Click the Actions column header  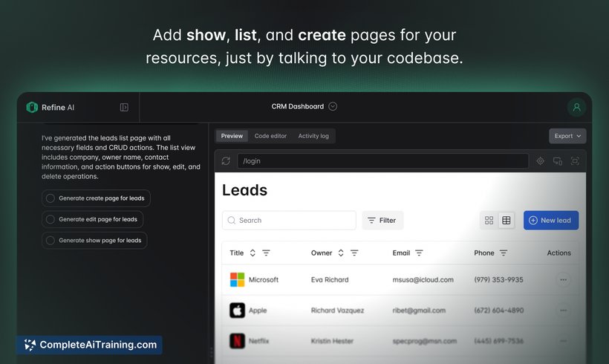coord(559,253)
